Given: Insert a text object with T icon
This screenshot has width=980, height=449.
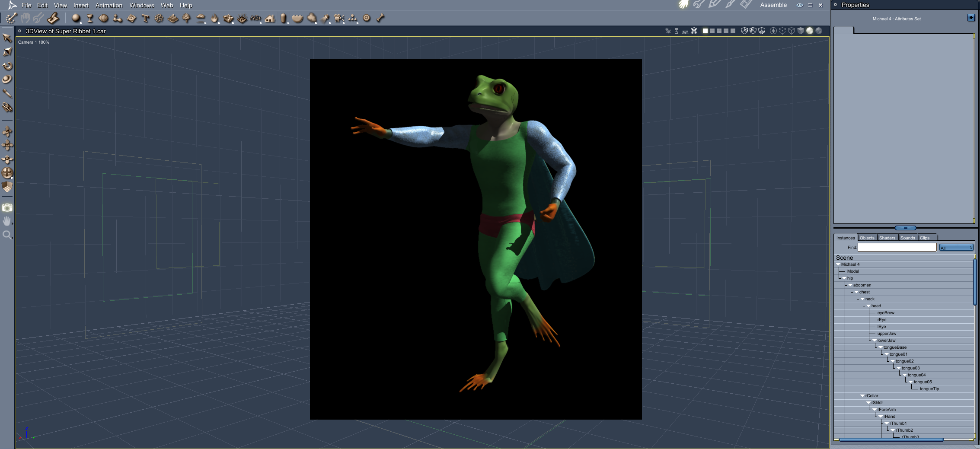Looking at the screenshot, I should point(145,18).
